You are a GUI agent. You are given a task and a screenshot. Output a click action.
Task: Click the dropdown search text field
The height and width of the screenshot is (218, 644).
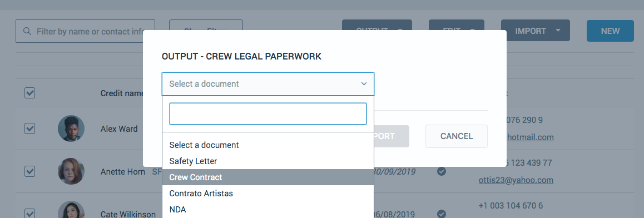[x=268, y=113]
